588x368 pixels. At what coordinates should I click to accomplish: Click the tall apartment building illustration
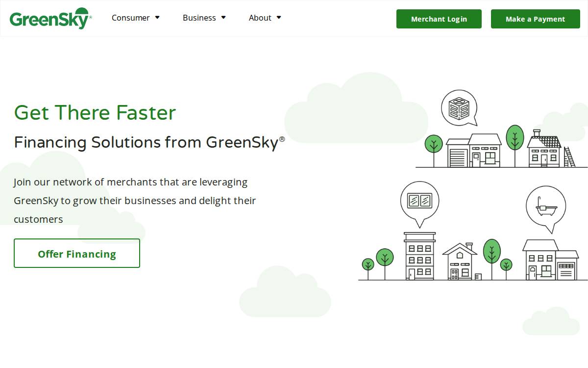pos(419,256)
